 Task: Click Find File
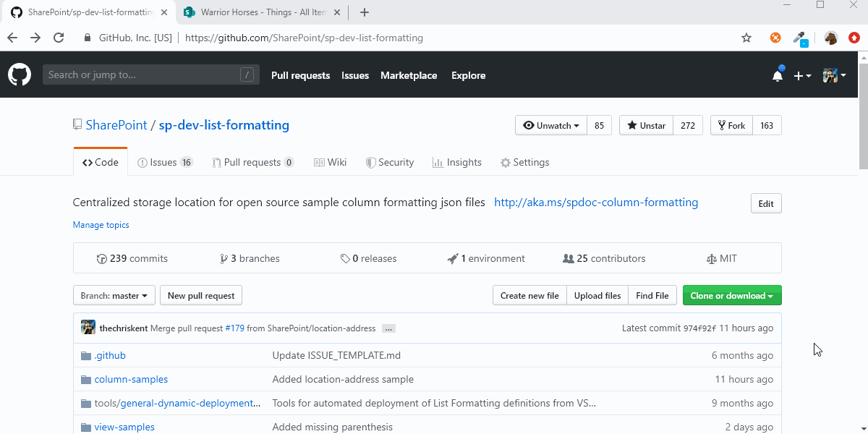(652, 295)
